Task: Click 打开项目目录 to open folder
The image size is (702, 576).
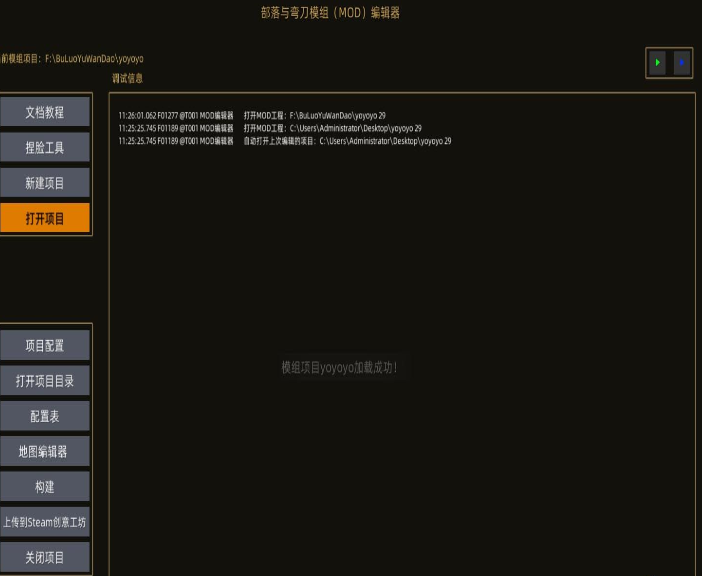Action: point(44,380)
